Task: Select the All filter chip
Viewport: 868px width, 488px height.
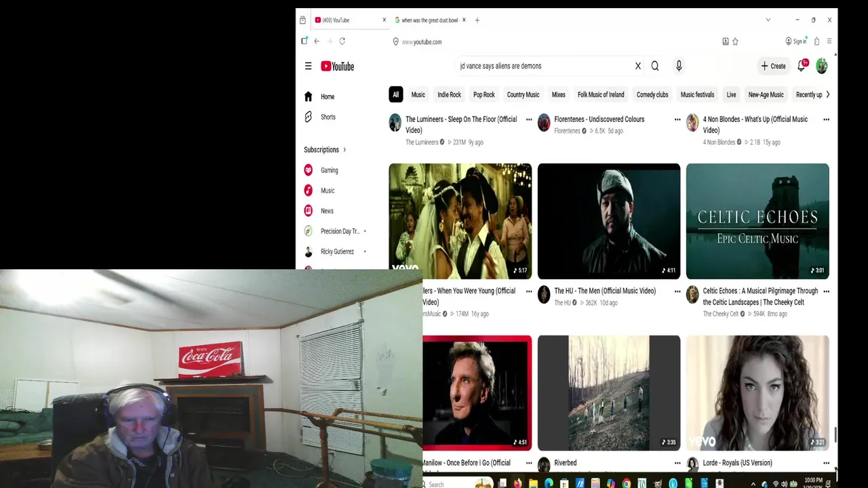Action: click(396, 95)
